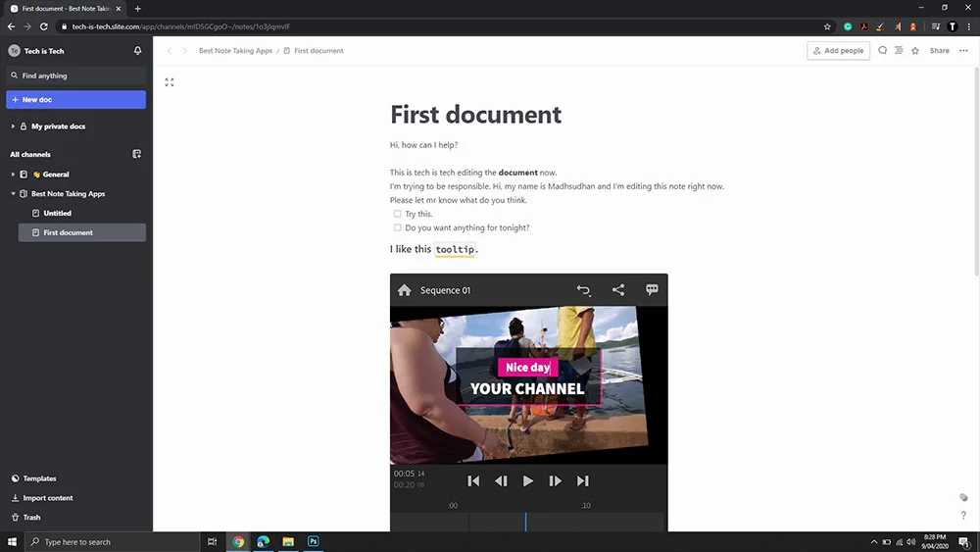Expand the General channel
The height and width of the screenshot is (552, 980).
(13, 175)
